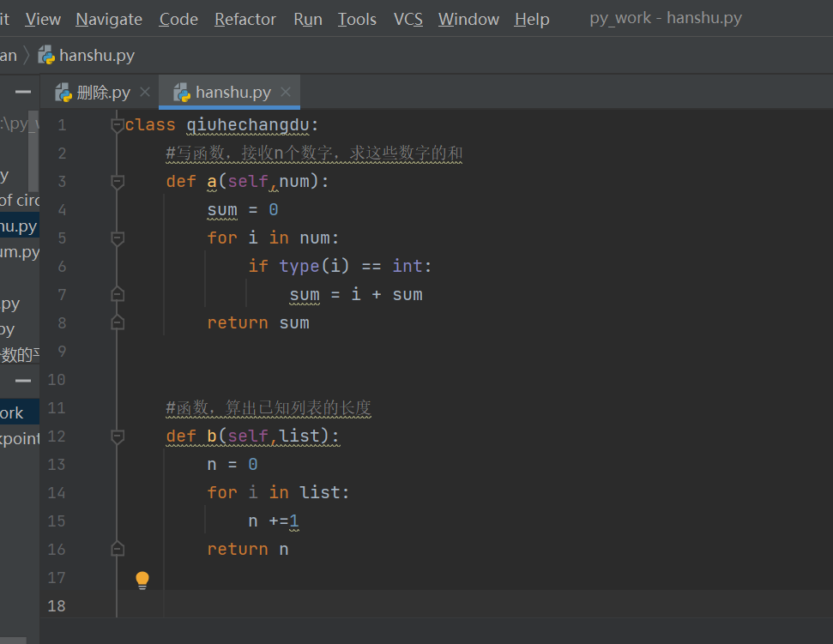Click 'return n' on line 16
This screenshot has height=644, width=833.
tap(248, 549)
